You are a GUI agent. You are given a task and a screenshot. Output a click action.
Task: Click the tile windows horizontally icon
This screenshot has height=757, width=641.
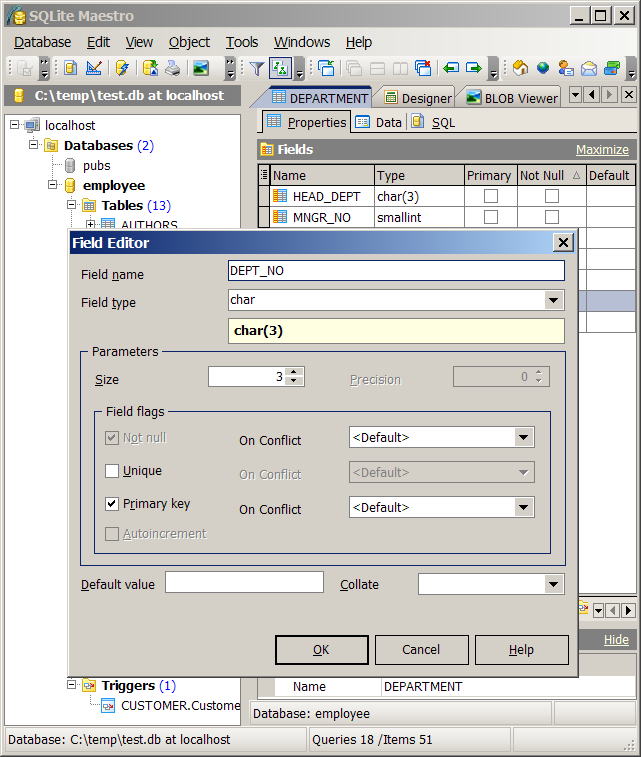coord(377,69)
